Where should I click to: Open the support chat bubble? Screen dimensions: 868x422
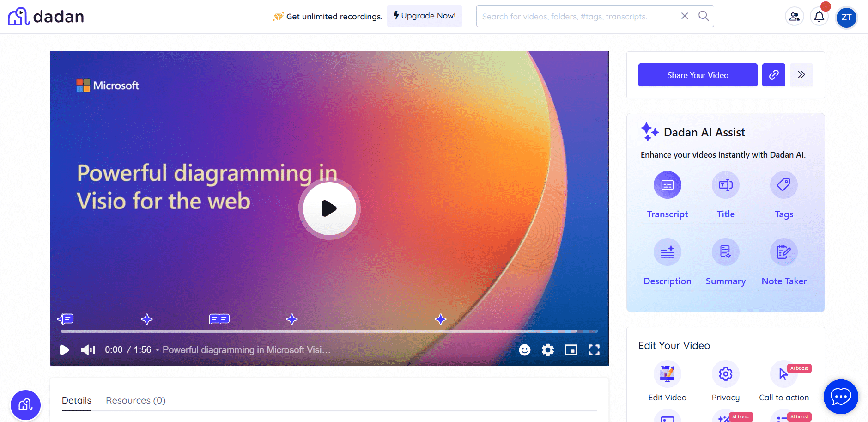click(840, 397)
